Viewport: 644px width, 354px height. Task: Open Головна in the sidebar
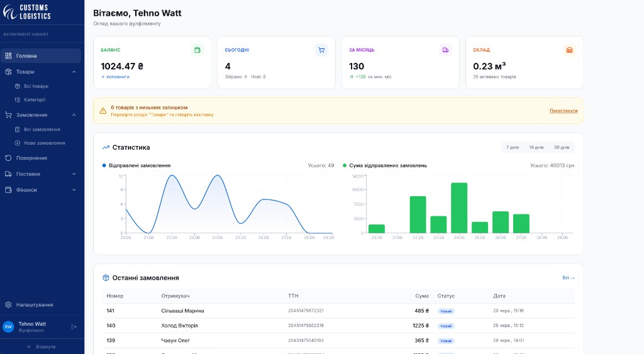41,56
